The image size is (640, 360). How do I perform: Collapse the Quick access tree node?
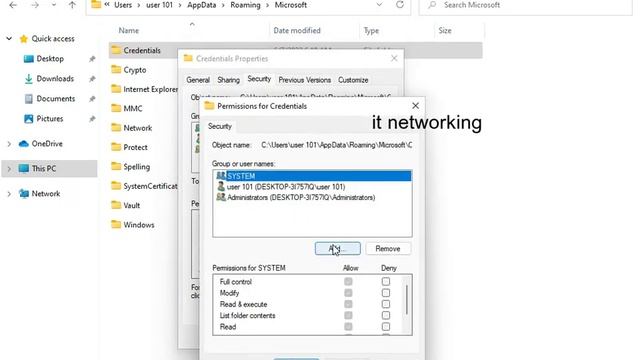pyautogui.click(x=9, y=39)
